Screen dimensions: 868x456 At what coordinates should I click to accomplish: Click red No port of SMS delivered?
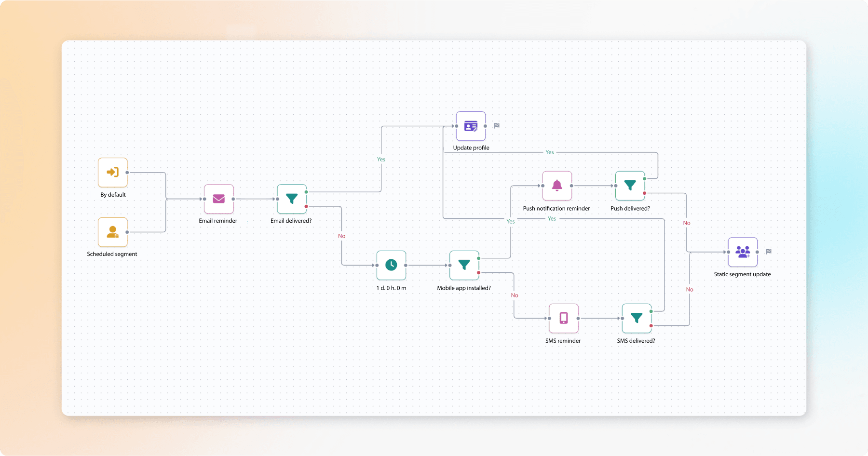click(651, 326)
